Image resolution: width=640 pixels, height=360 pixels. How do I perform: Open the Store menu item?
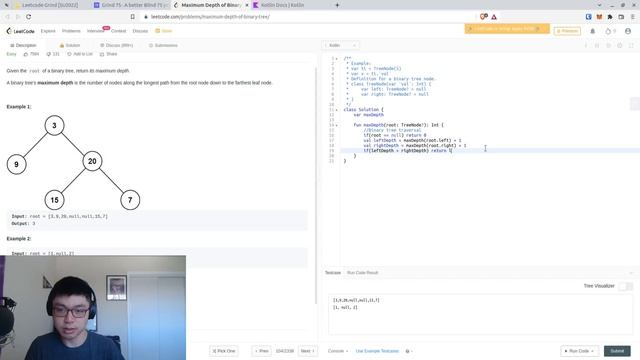[164, 31]
